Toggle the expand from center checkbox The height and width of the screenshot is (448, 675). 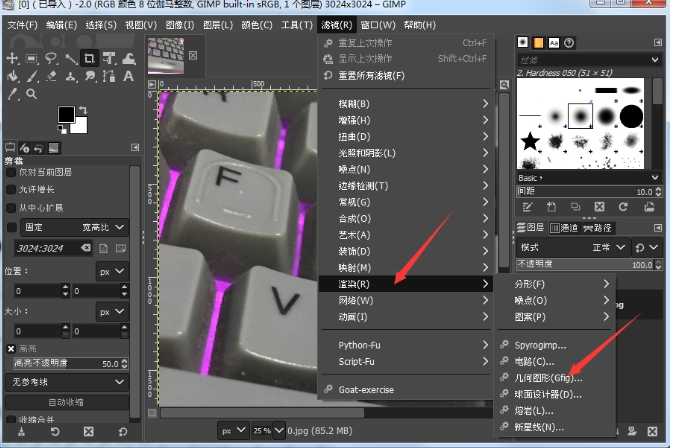(x=11, y=208)
